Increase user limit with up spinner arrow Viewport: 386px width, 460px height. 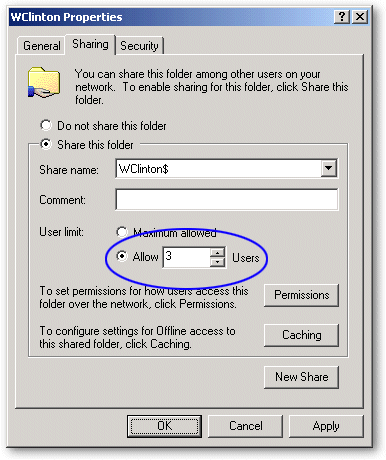pyautogui.click(x=217, y=252)
